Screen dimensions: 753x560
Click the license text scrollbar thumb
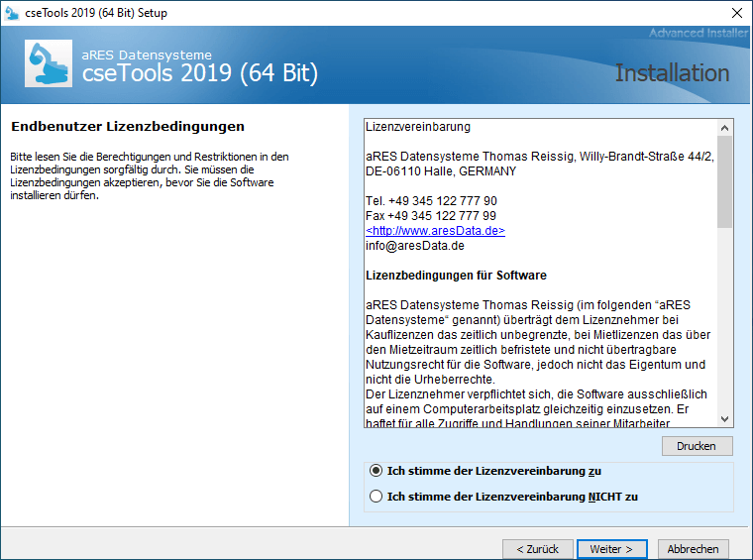click(724, 181)
